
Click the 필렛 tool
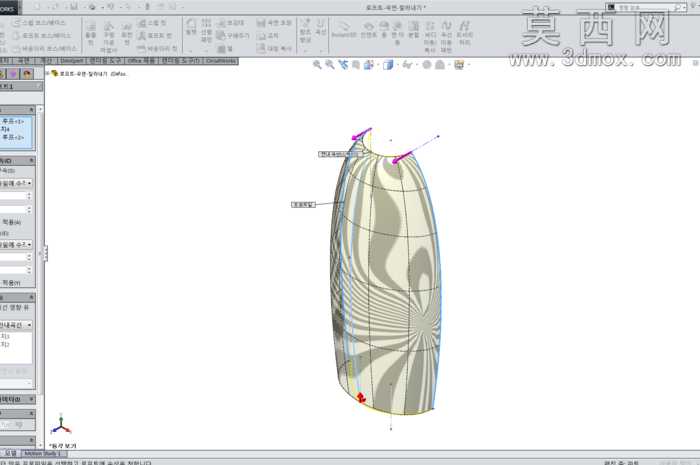[191, 27]
